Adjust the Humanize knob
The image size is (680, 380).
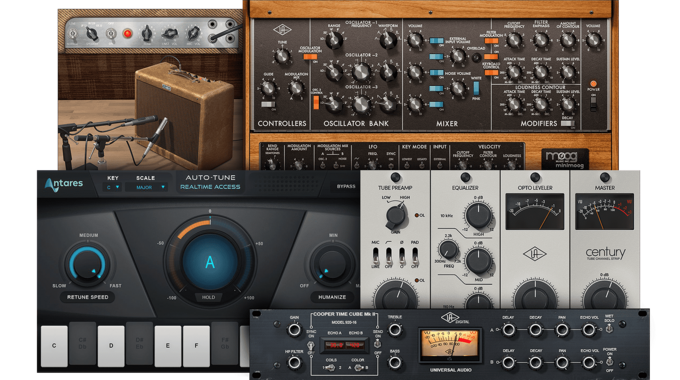(332, 264)
